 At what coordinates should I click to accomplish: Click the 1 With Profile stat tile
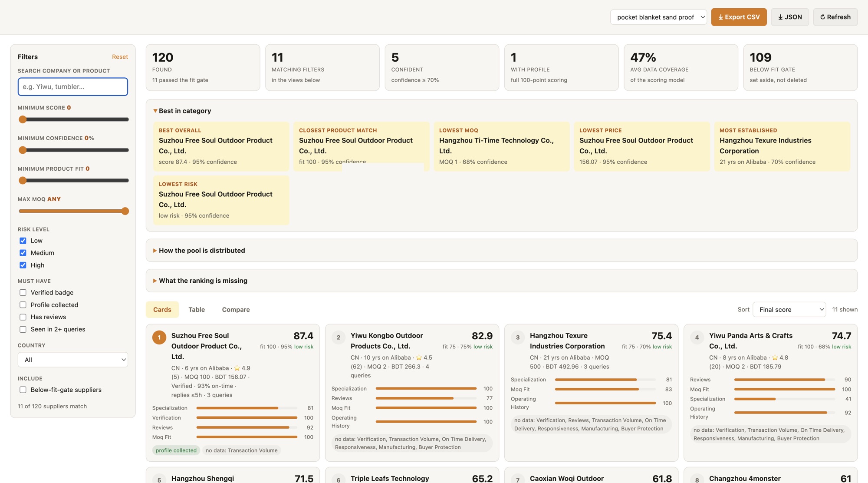click(x=562, y=67)
